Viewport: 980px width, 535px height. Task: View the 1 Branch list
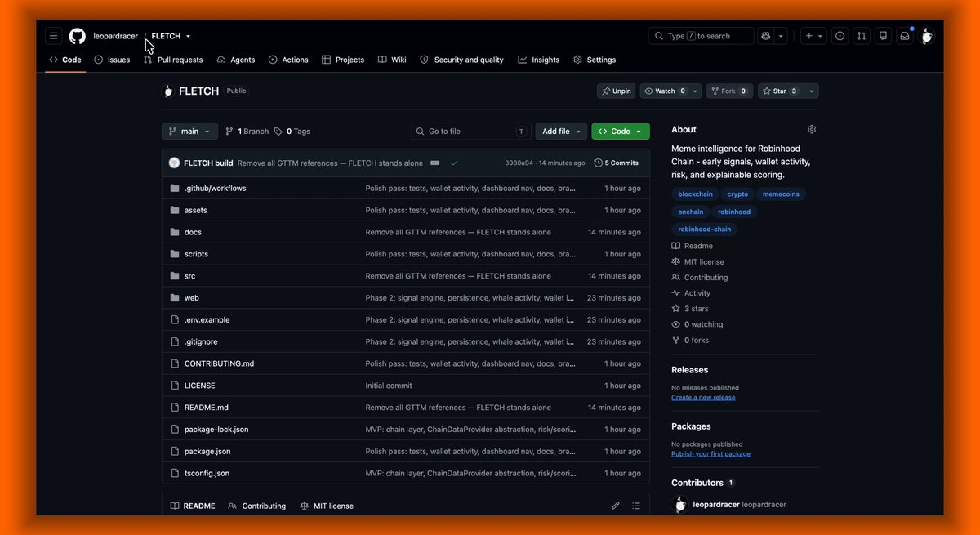pos(247,131)
